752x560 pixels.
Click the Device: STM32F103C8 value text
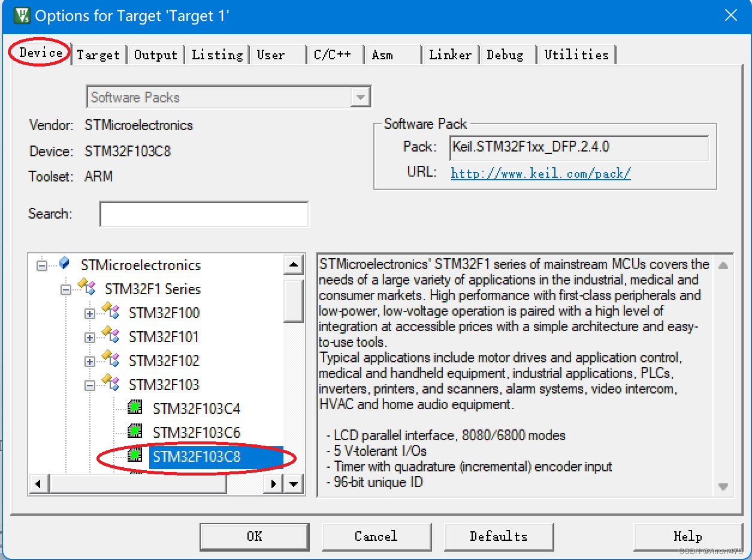coord(128,152)
